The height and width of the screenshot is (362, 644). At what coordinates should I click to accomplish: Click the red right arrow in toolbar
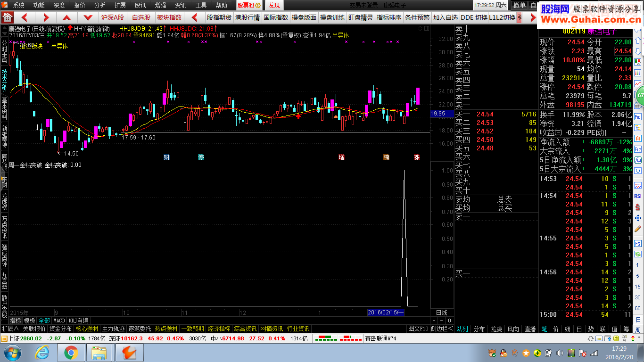point(46,17)
